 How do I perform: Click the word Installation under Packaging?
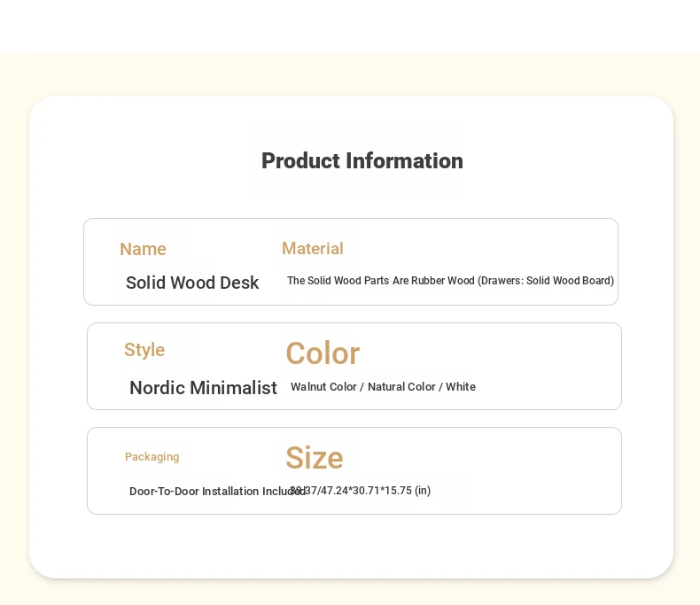230,492
